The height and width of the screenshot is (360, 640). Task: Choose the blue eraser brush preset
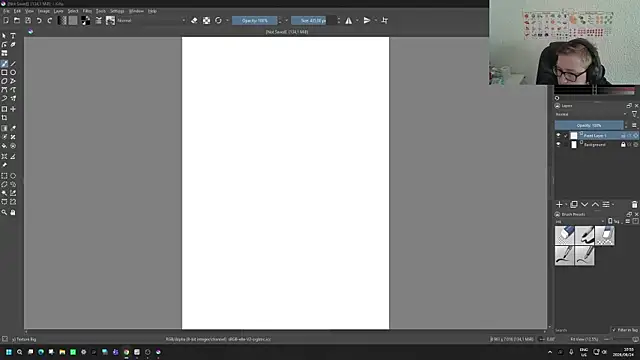[x=564, y=236]
